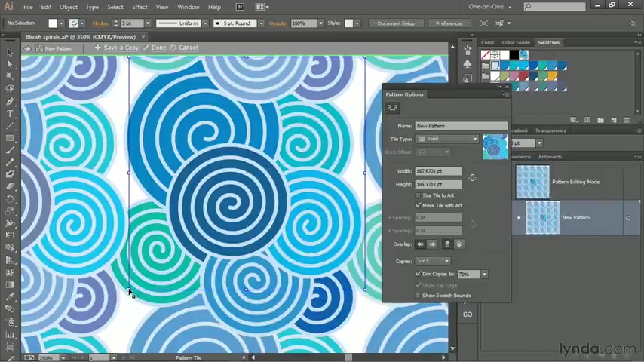
Task: Uncheck Move Tile with Art
Action: pyautogui.click(x=418, y=205)
